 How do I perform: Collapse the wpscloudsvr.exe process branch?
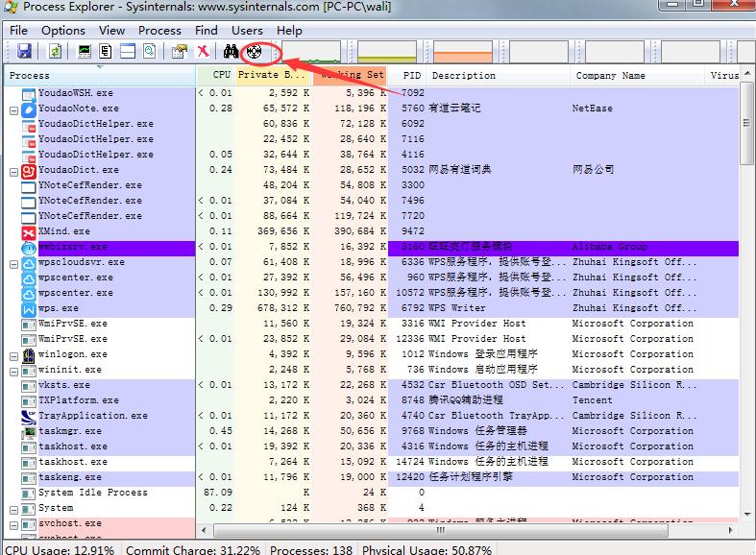coord(13,263)
